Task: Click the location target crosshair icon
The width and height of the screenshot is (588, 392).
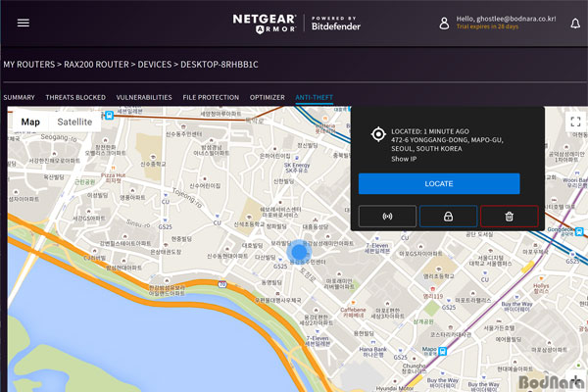Action: click(378, 134)
